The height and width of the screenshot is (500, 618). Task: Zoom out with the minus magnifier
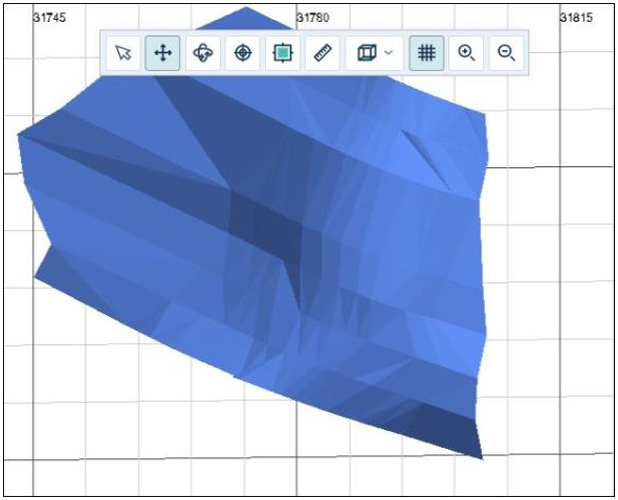[506, 54]
